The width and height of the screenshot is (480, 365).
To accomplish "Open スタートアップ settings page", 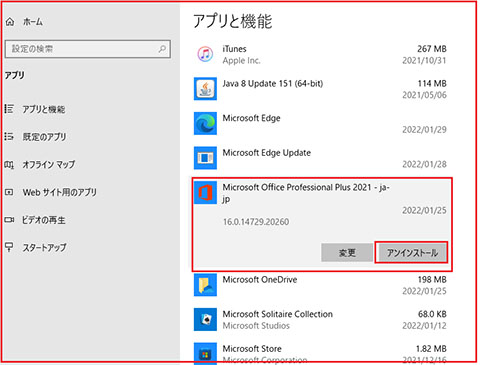I will point(44,247).
